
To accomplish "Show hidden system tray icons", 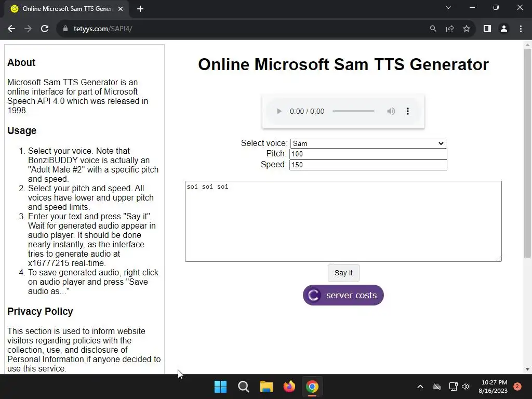I will pos(420,387).
